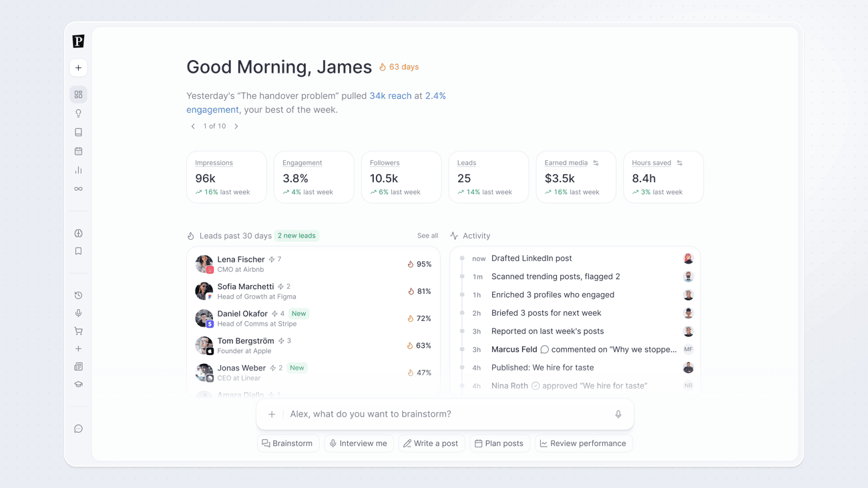Click the Review performance button
Screen dimensions: 868x488
[584, 443]
